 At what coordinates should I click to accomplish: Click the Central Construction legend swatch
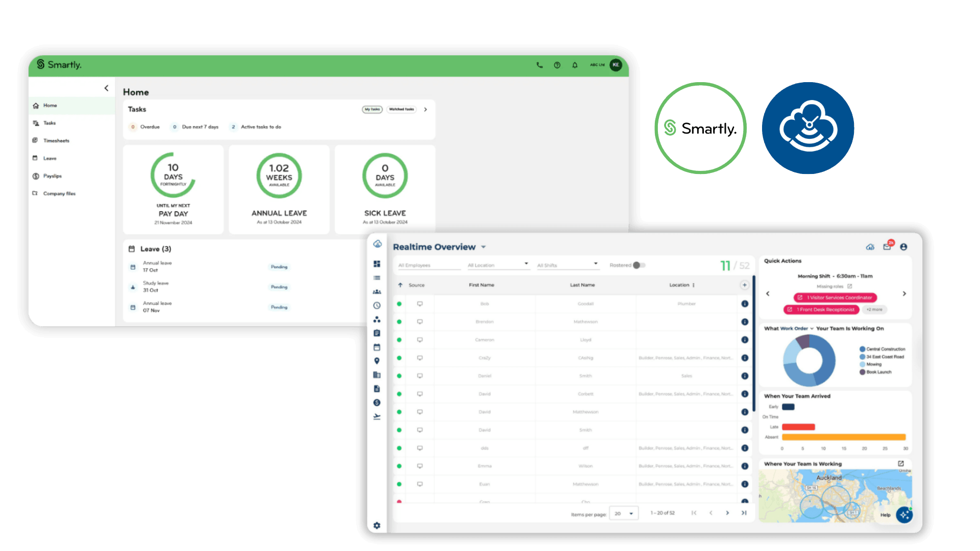click(863, 349)
